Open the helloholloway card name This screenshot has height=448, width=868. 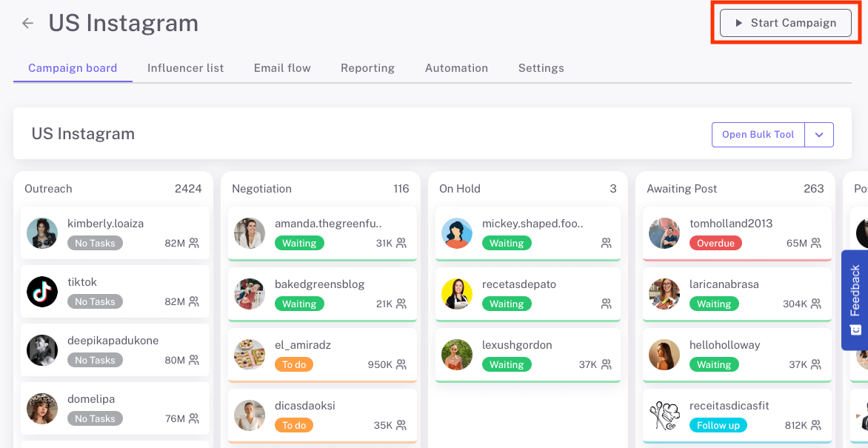724,345
